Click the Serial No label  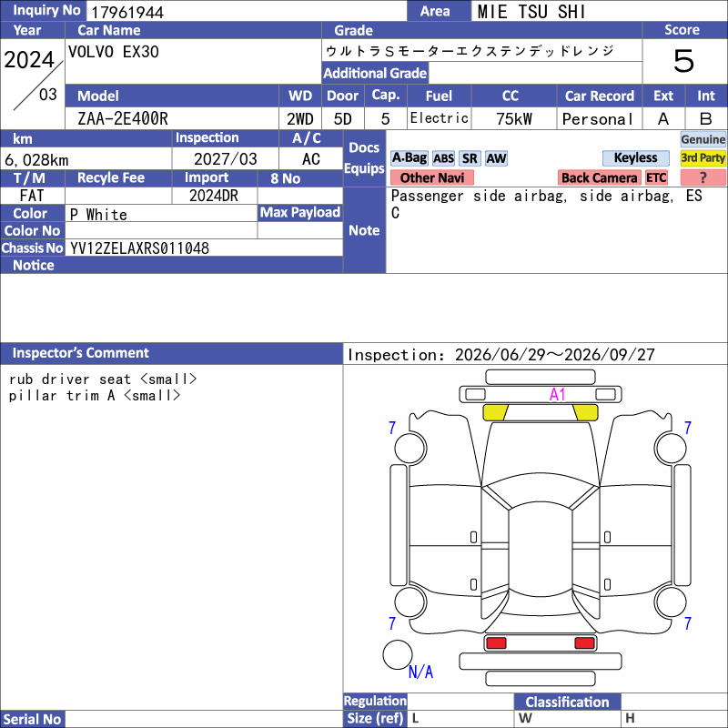(x=32, y=719)
